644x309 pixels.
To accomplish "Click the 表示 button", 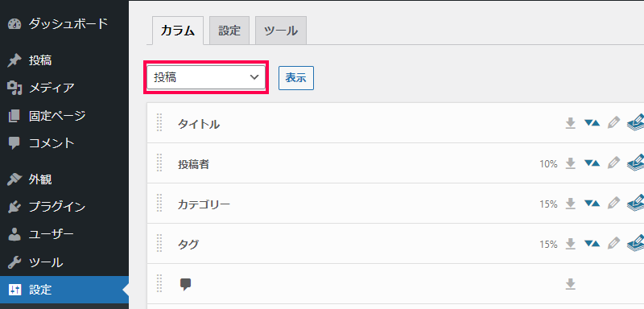I will [x=296, y=78].
